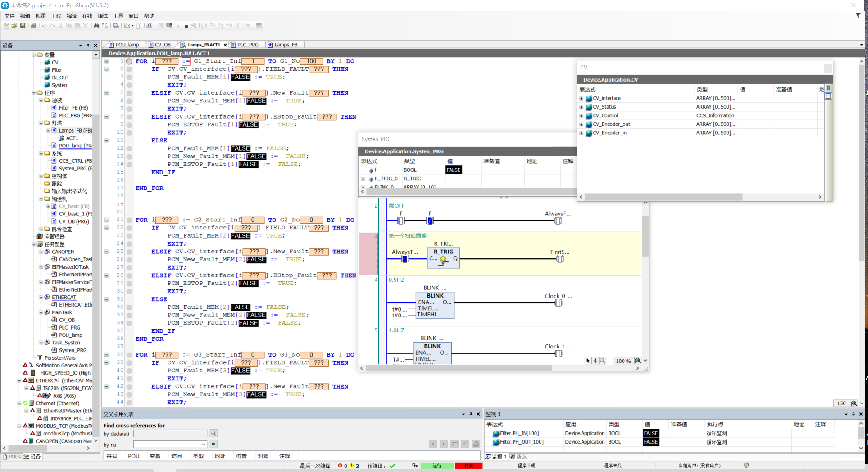This screenshot has height=472, width=868.
Task: Click the print icon in cross reference panel
Action: pyautogui.click(x=476, y=444)
